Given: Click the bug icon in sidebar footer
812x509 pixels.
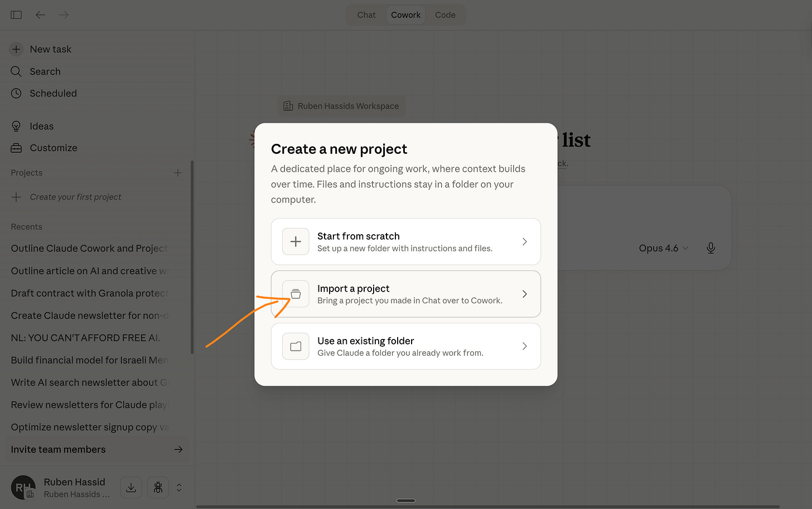Looking at the screenshot, I should coord(158,488).
